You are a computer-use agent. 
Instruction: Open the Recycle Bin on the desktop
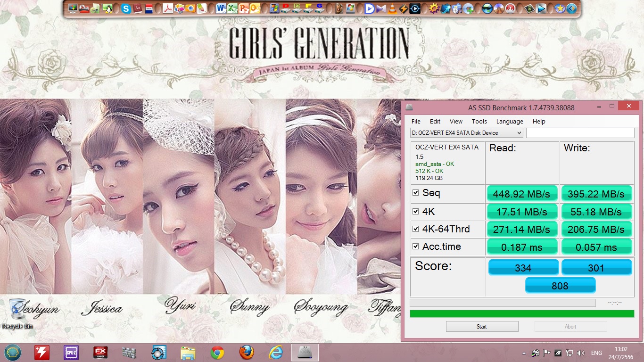tap(18, 313)
